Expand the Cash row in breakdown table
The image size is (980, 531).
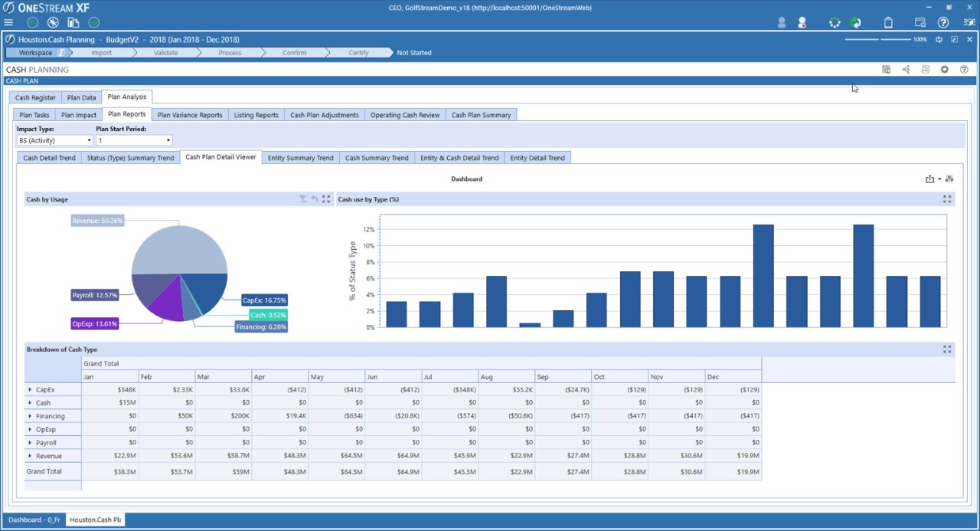(x=30, y=403)
